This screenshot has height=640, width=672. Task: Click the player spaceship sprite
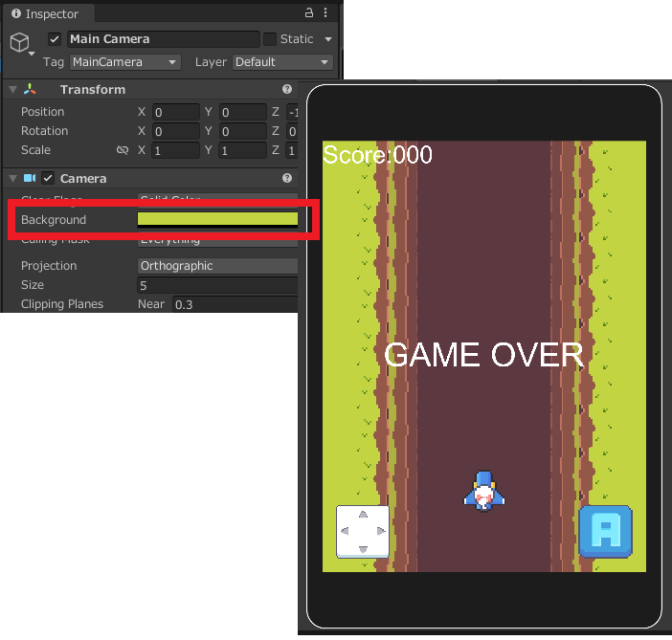pyautogui.click(x=484, y=491)
